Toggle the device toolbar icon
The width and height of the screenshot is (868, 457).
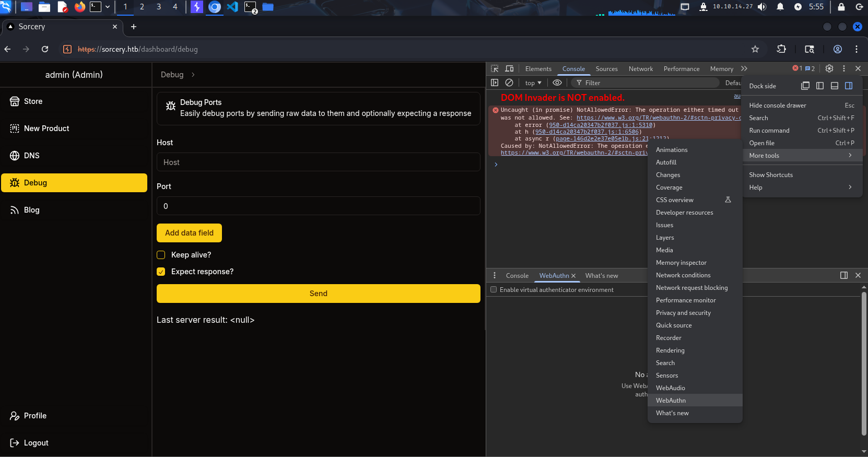point(509,68)
